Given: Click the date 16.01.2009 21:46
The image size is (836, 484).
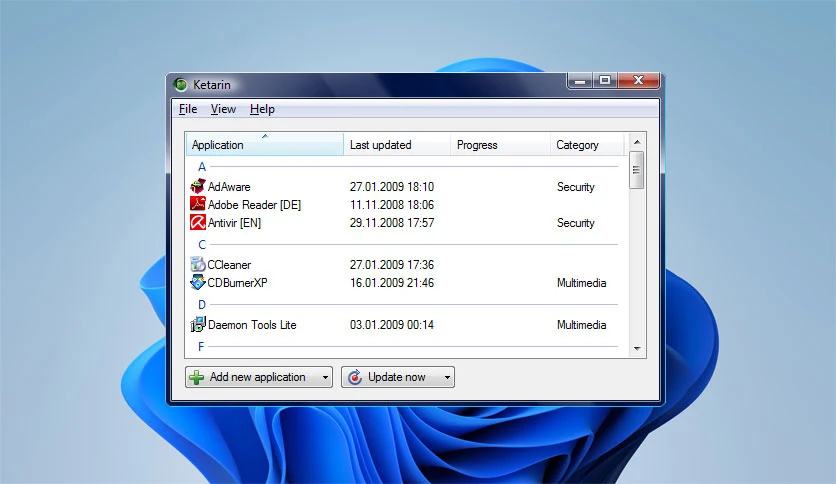Looking at the screenshot, I should (x=392, y=283).
